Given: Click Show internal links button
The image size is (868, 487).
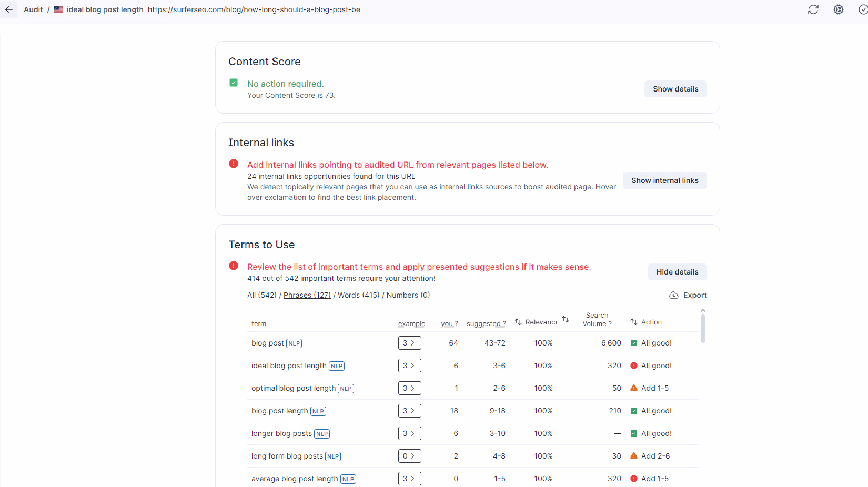Looking at the screenshot, I should [665, 180].
